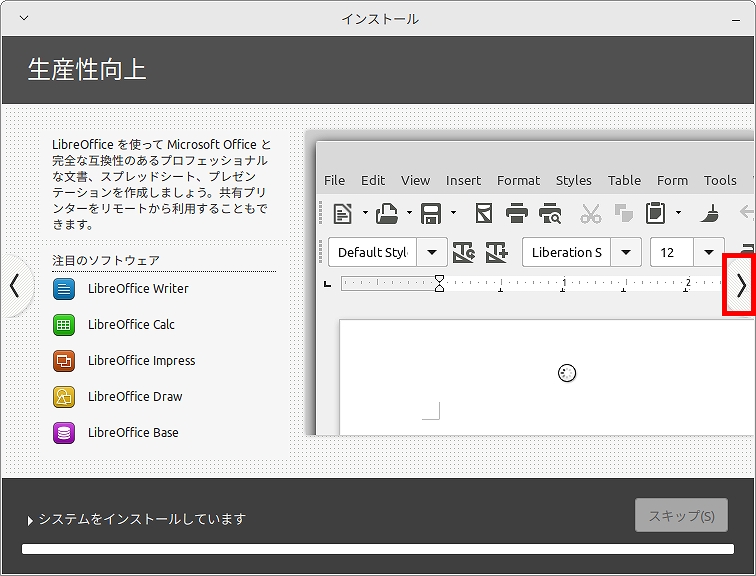Click the ruler indent marker in Writer
This screenshot has height=576, width=756.
(x=439, y=283)
